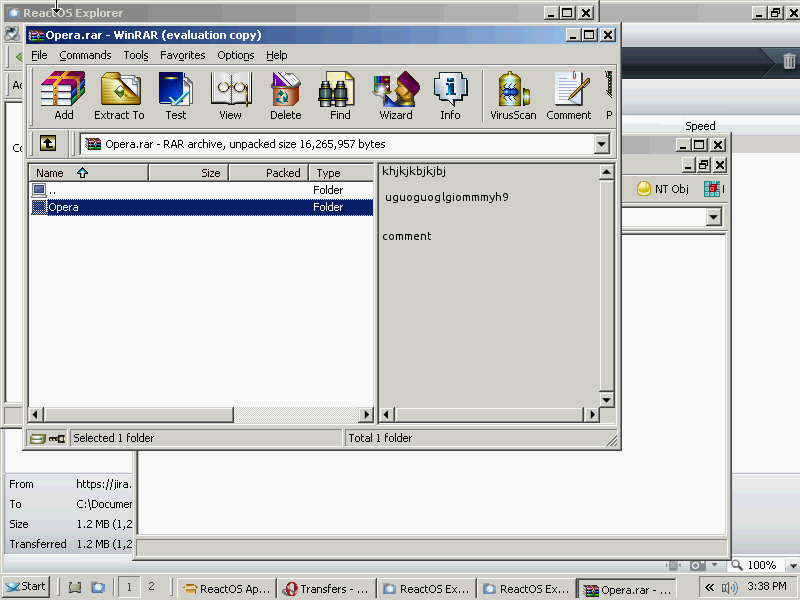Click the 'comment' text in comment pane
Image resolution: width=800 pixels, height=600 pixels.
click(x=407, y=236)
